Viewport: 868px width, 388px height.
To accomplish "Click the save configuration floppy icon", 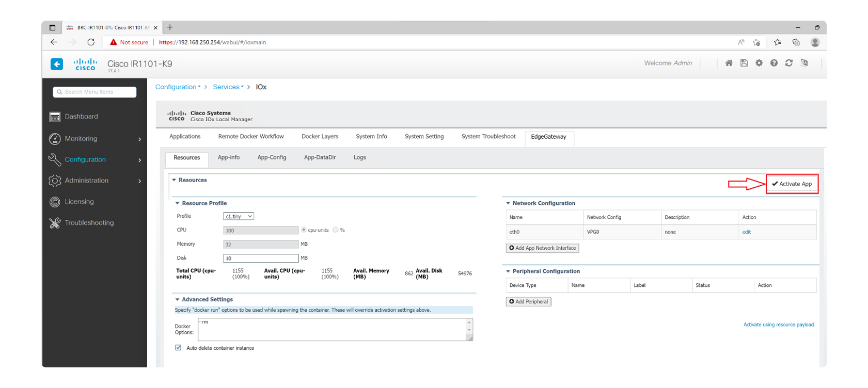I will [744, 63].
